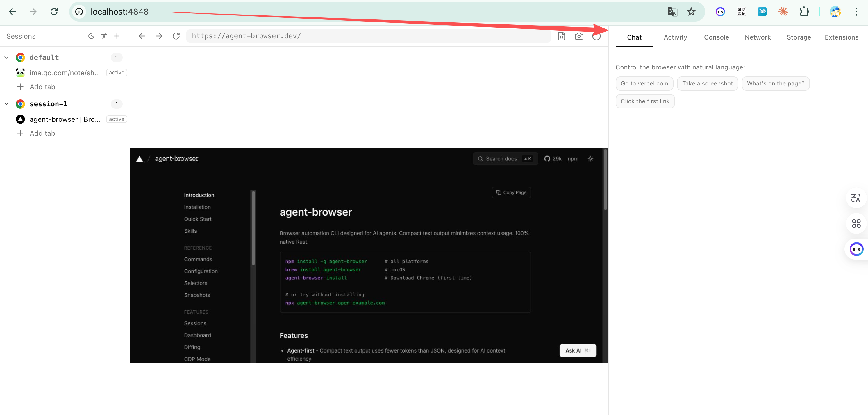Screen dimensions: 868x415
Task: Open the page source icon beside URL field
Action: (561, 36)
